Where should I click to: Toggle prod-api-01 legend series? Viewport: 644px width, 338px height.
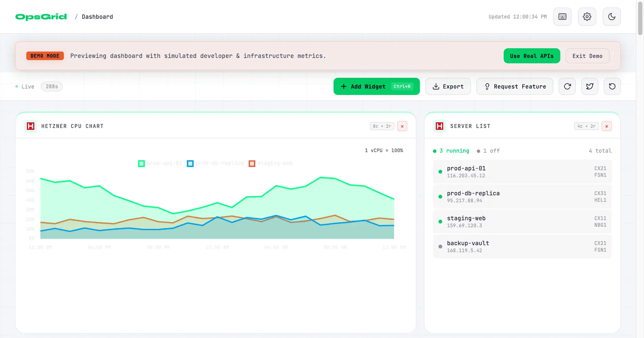(x=160, y=163)
